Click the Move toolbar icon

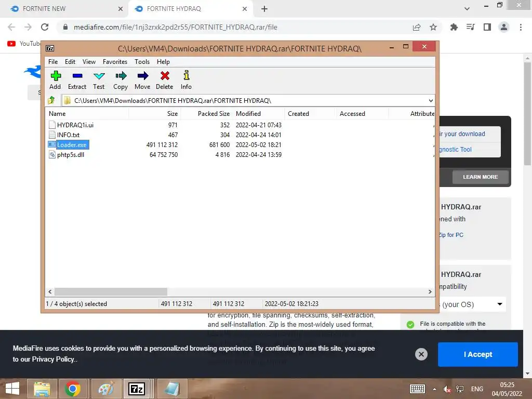[x=142, y=76]
